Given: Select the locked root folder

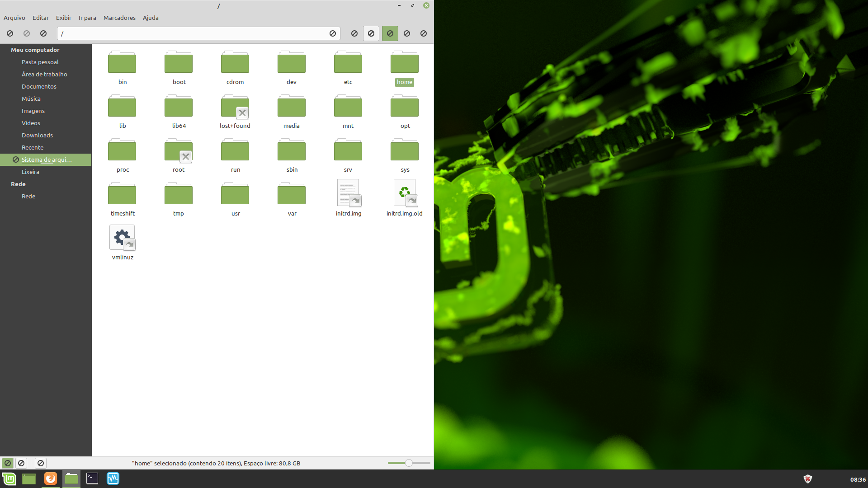Looking at the screenshot, I should pyautogui.click(x=179, y=155).
